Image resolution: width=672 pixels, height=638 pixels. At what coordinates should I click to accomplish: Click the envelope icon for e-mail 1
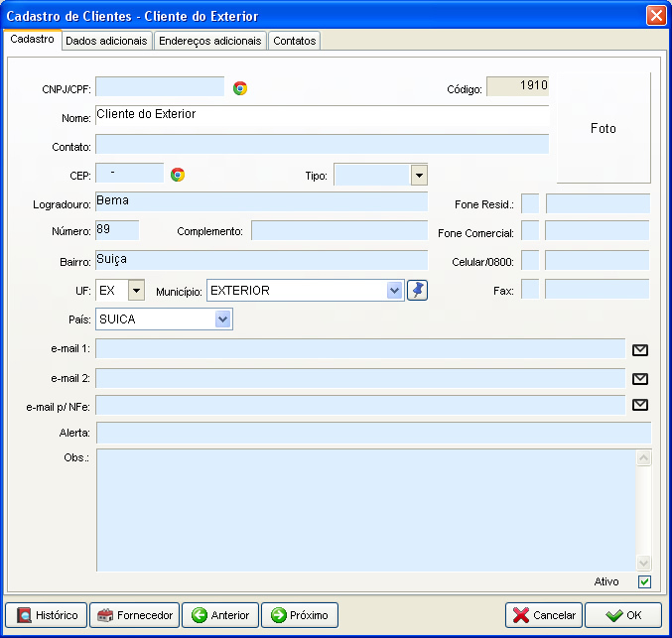click(x=640, y=349)
